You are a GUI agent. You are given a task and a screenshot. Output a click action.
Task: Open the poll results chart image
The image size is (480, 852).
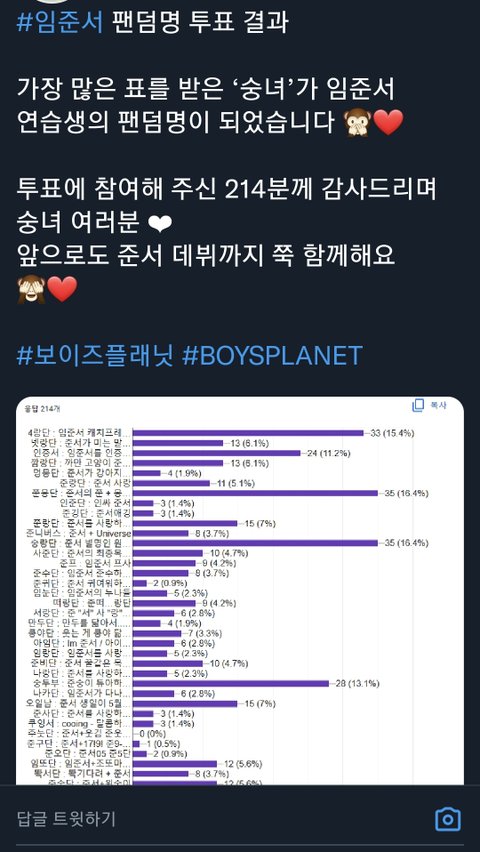click(x=240, y=591)
